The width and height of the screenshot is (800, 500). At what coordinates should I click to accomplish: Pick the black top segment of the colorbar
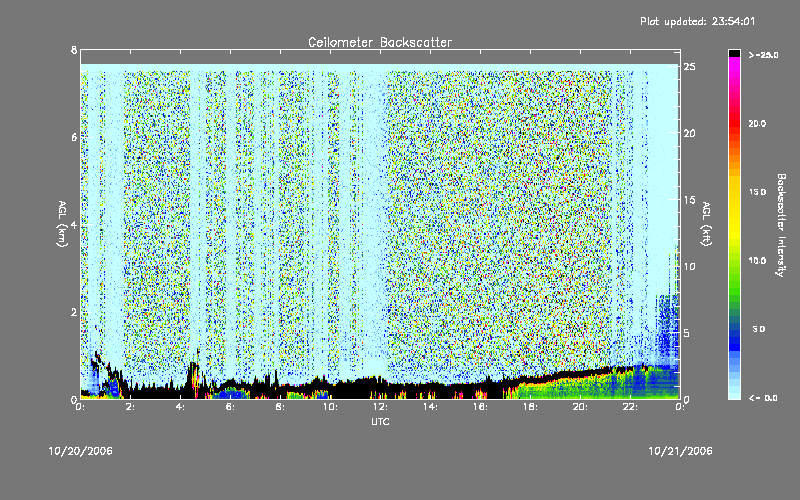coord(734,53)
